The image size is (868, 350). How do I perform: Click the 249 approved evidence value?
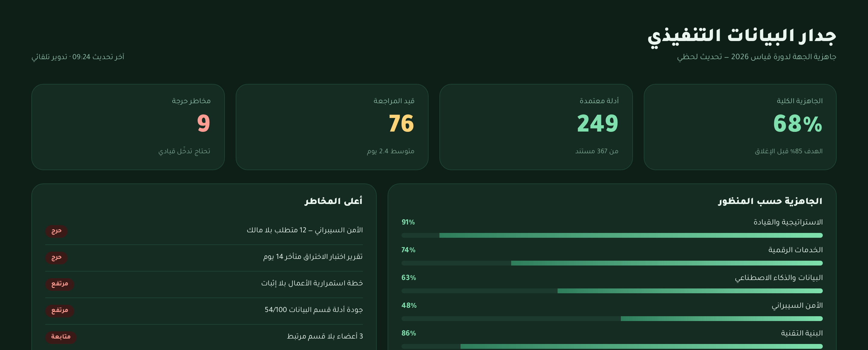[598, 123]
